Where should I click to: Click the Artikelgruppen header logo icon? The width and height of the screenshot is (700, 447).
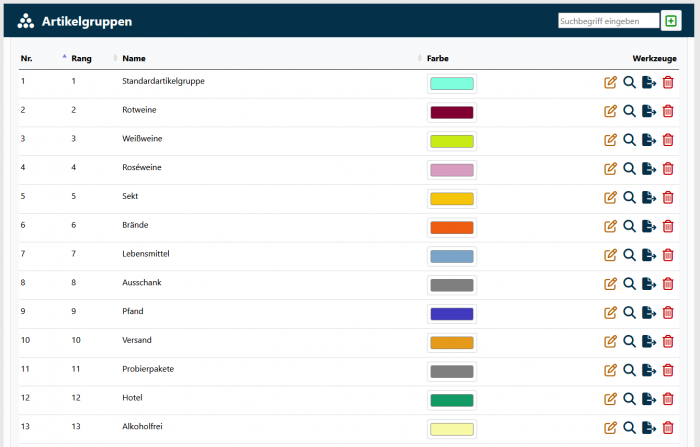26,21
